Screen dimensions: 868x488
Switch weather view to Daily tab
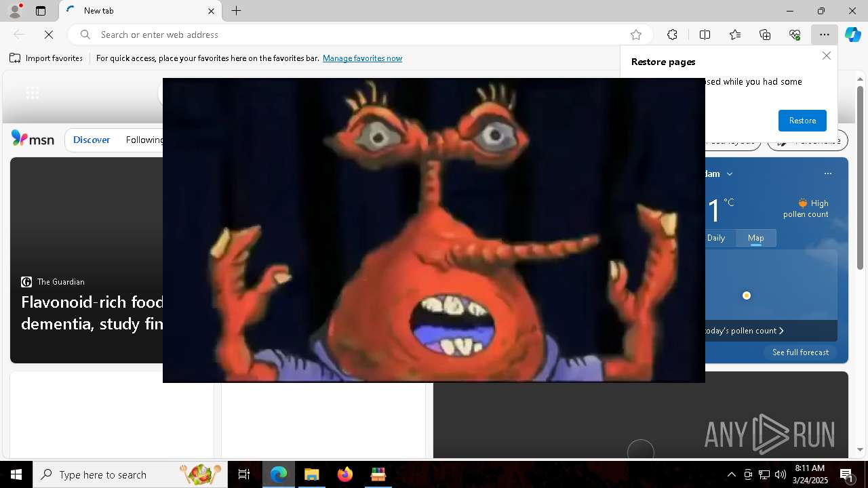coord(716,238)
